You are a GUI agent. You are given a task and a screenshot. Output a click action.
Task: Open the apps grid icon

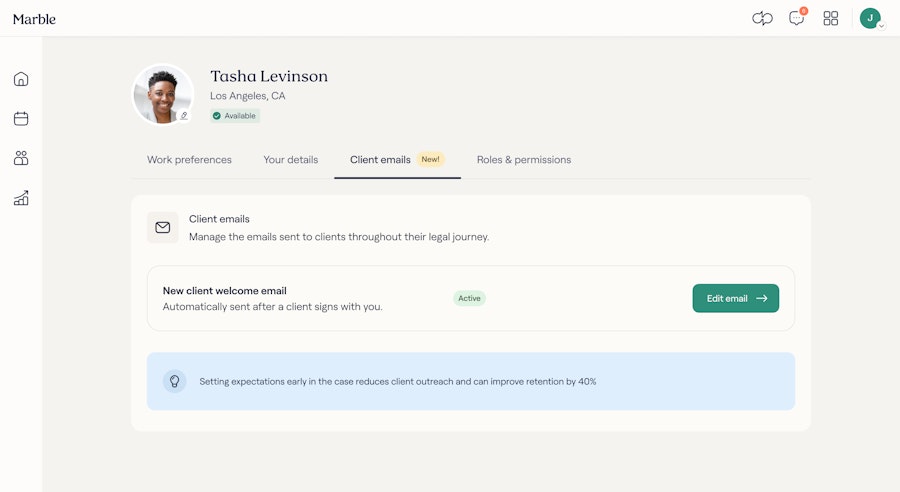point(831,18)
